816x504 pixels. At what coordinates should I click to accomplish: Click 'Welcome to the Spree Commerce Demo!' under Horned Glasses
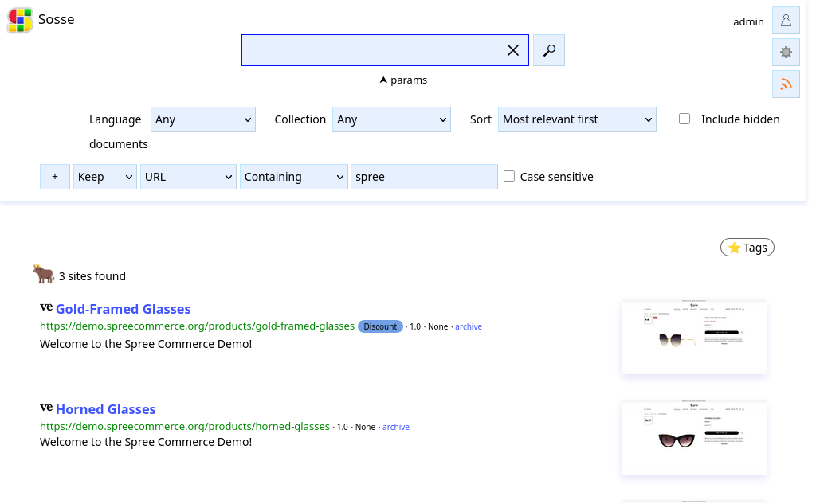(146, 442)
